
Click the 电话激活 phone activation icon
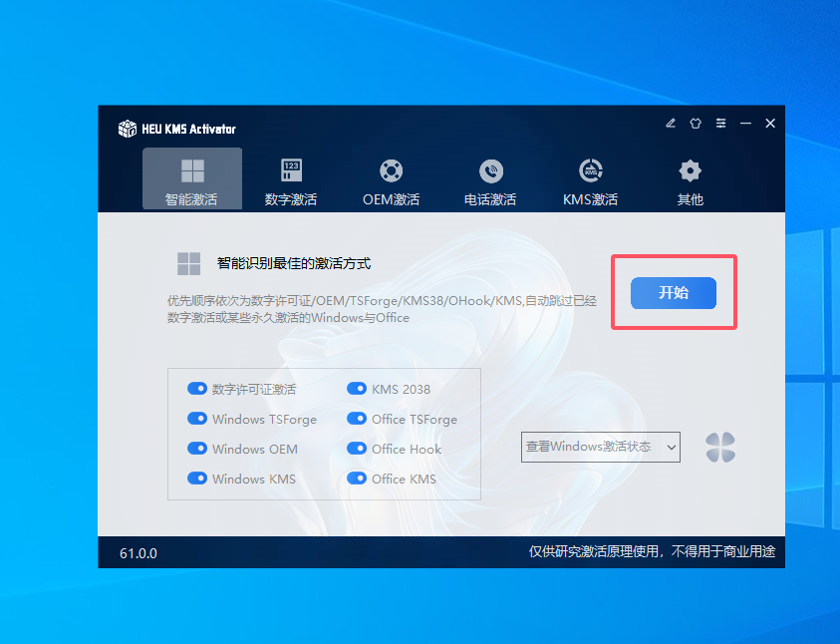490,170
